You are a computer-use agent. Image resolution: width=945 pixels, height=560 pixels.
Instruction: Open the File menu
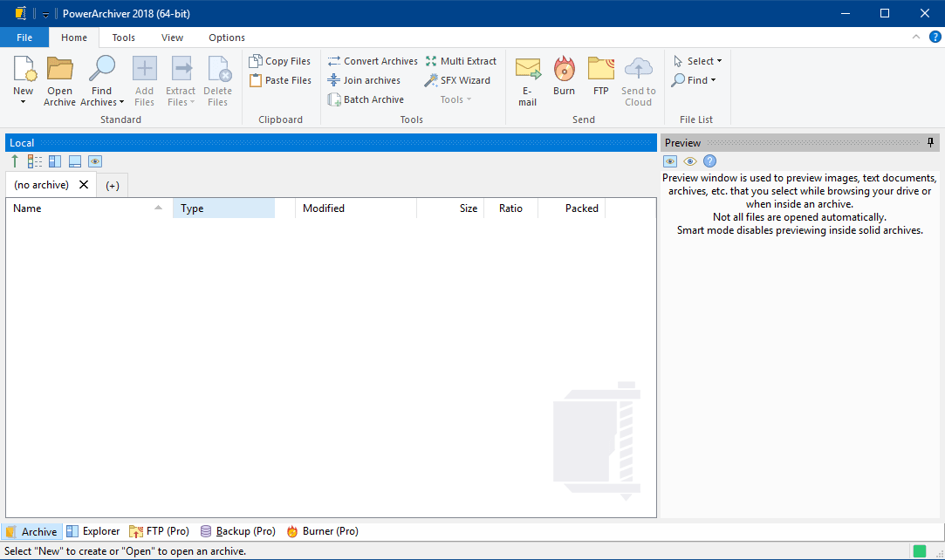(x=24, y=38)
